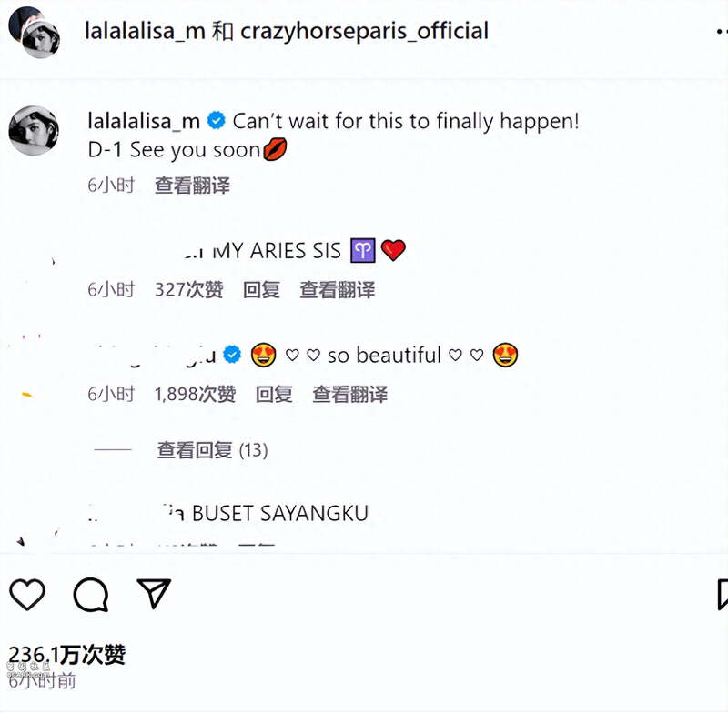View translation of the MY ARIES SIS comment
The width and height of the screenshot is (728, 713).
click(338, 290)
